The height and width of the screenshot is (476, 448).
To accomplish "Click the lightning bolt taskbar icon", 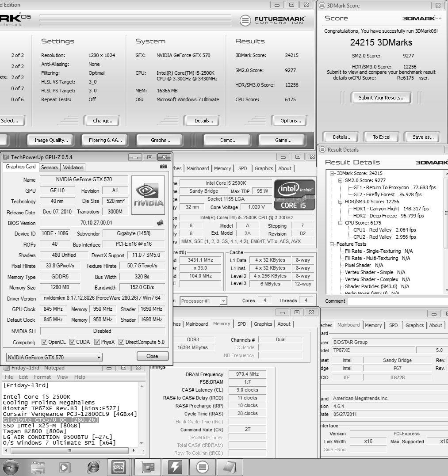I will pyautogui.click(x=175, y=467).
